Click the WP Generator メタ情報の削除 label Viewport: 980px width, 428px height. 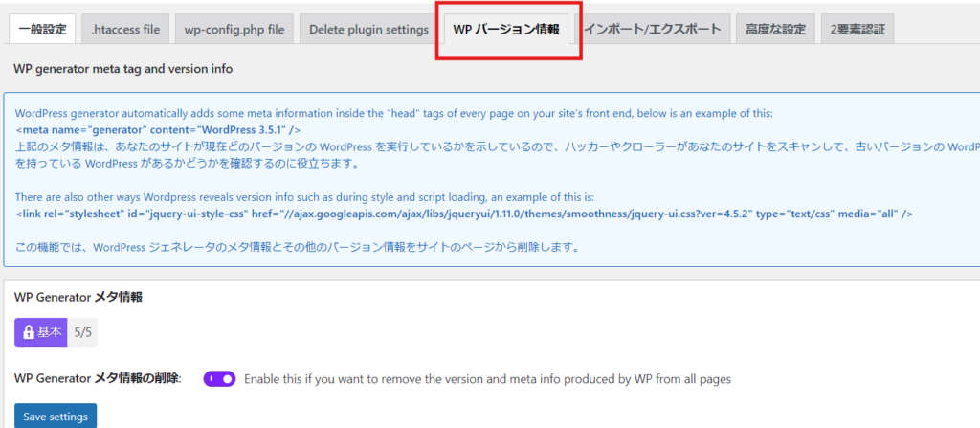(98, 379)
